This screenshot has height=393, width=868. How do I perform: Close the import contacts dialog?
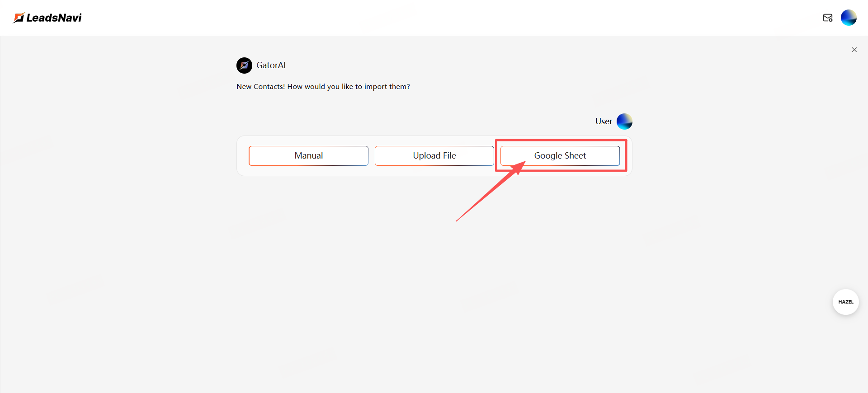point(854,50)
